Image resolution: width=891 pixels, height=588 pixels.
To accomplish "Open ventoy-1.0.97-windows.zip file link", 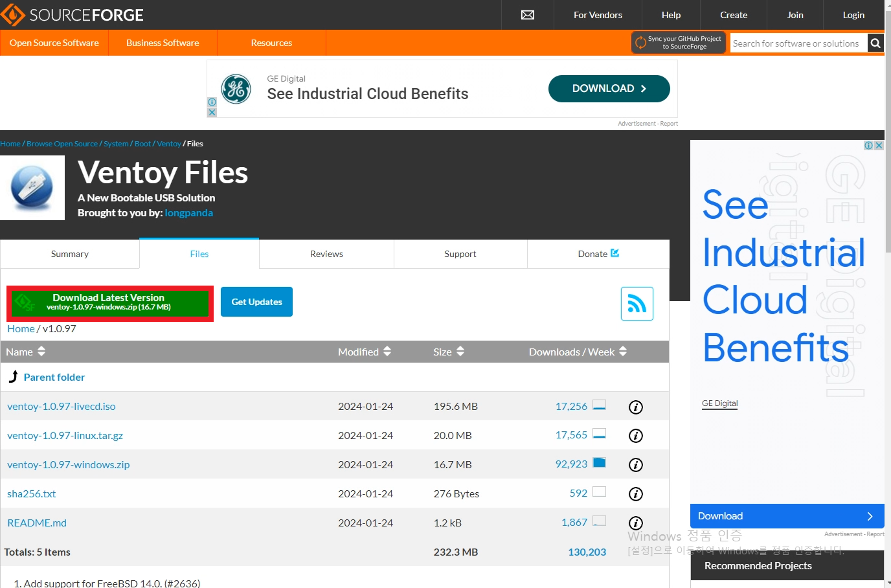I will click(x=69, y=465).
